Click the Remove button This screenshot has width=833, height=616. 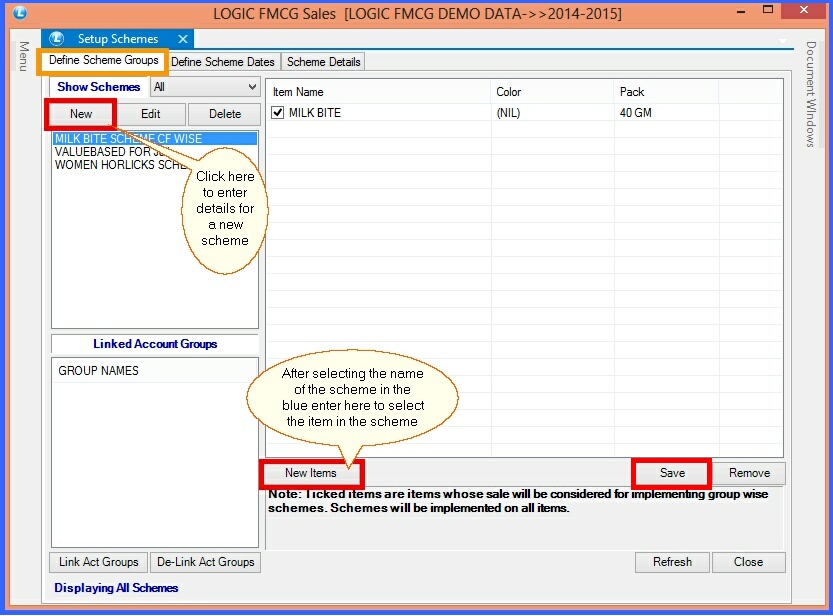(x=749, y=473)
